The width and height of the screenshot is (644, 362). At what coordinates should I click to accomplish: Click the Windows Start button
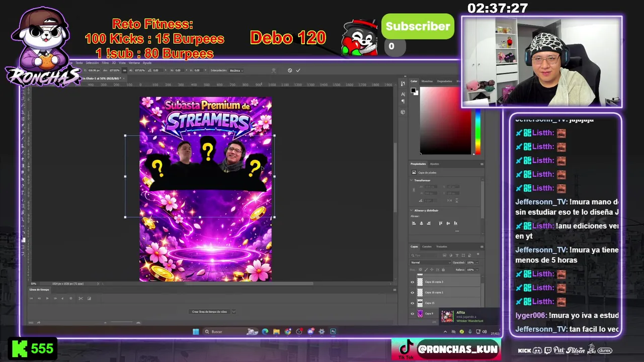(x=196, y=331)
